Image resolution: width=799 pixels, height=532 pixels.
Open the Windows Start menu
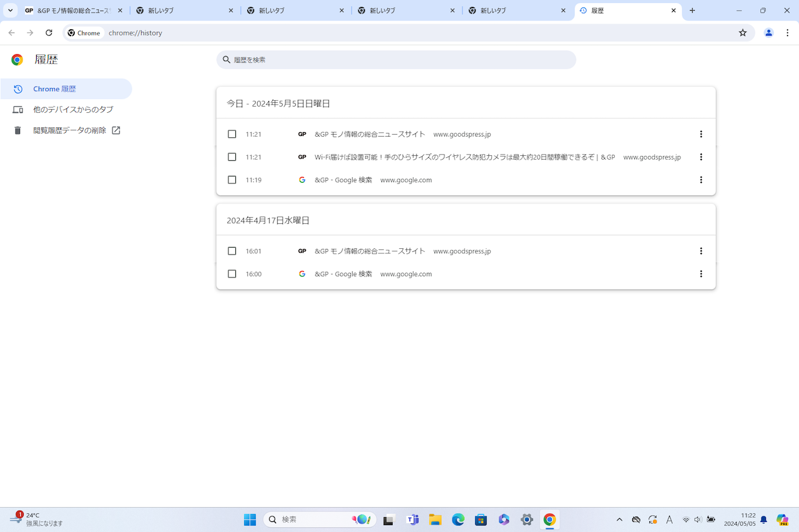pos(250,520)
